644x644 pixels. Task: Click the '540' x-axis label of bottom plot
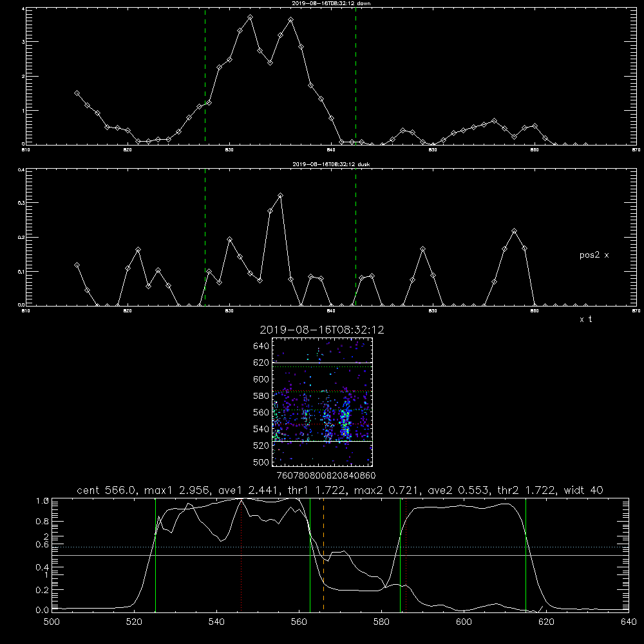tap(216, 622)
